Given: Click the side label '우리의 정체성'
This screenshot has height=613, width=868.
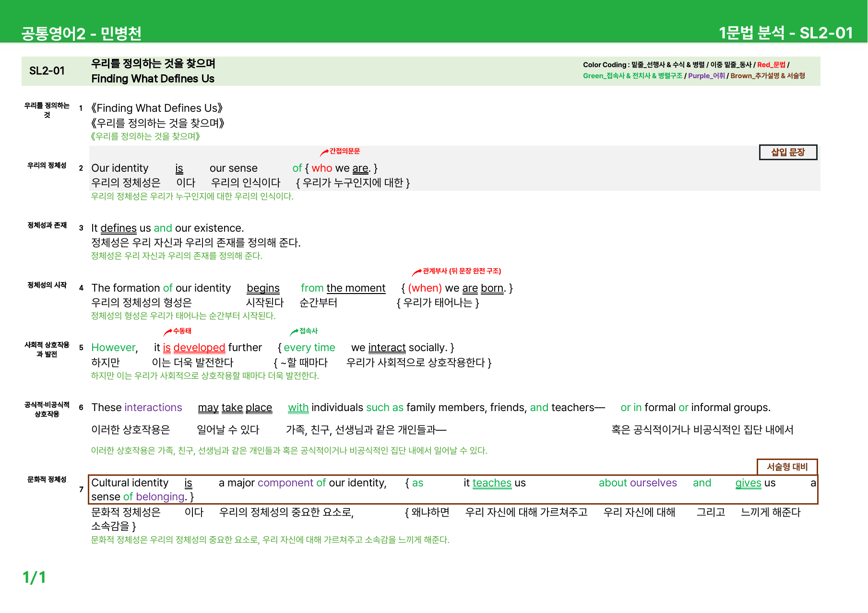Looking at the screenshot, I should click(x=47, y=165).
